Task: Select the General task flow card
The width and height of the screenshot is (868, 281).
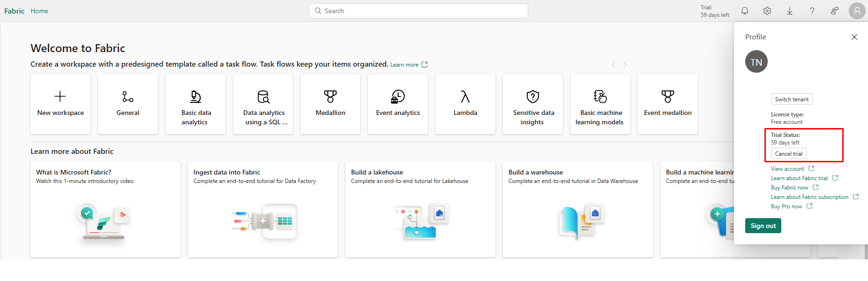Action: [128, 104]
